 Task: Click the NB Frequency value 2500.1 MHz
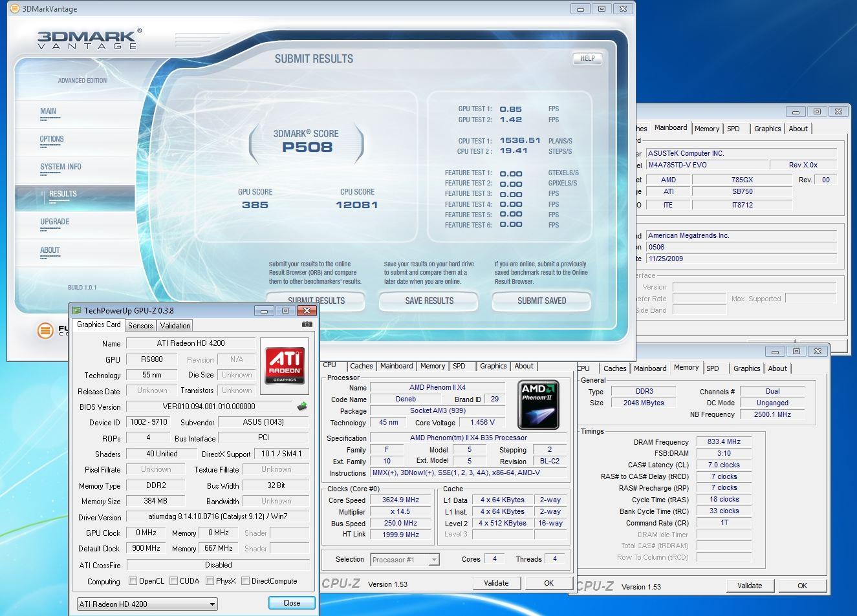click(772, 414)
